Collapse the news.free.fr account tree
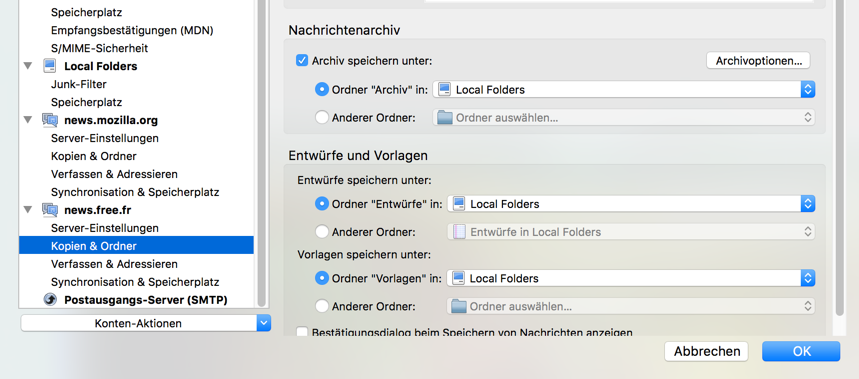This screenshot has width=859, height=379. tap(28, 210)
